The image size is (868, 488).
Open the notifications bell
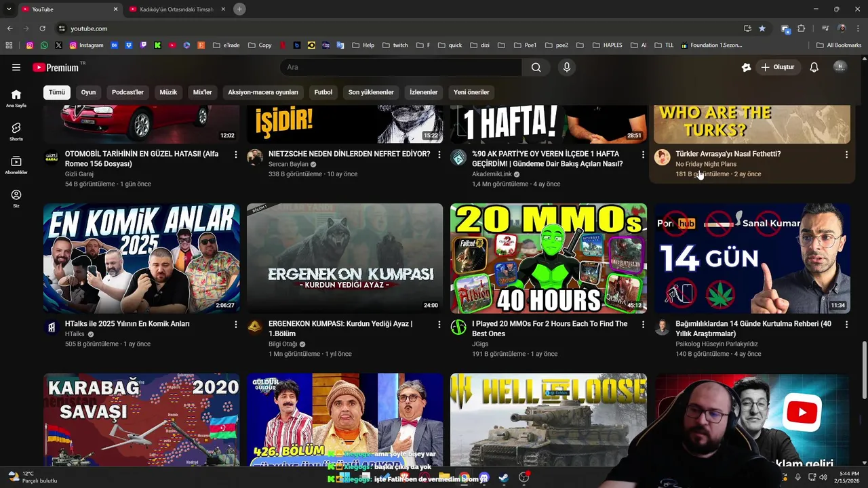click(814, 67)
